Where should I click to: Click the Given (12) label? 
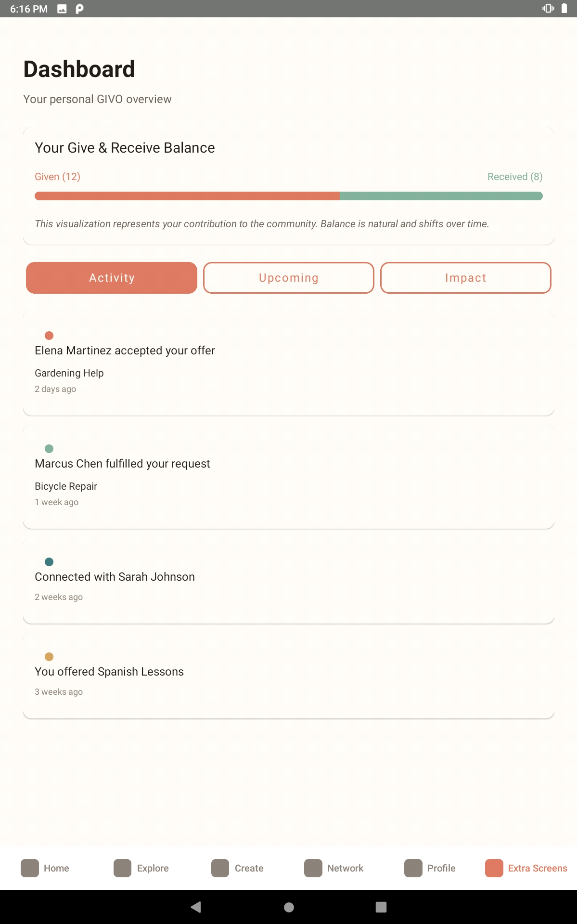click(57, 177)
